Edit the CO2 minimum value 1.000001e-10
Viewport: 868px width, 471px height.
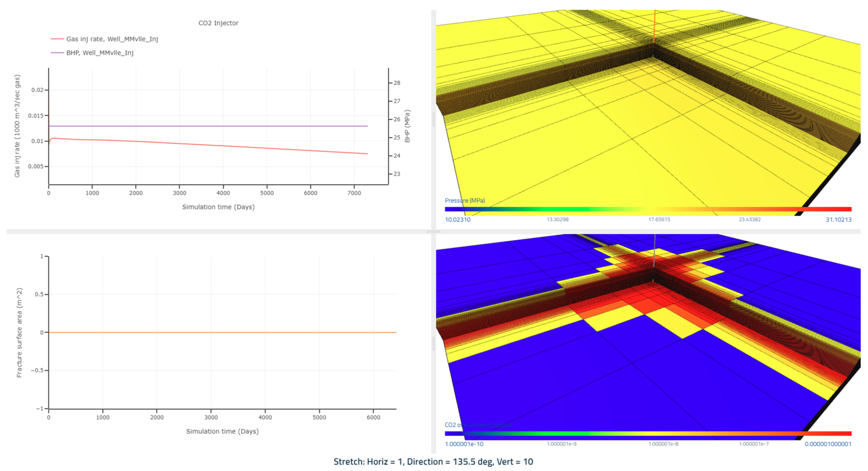[464, 444]
